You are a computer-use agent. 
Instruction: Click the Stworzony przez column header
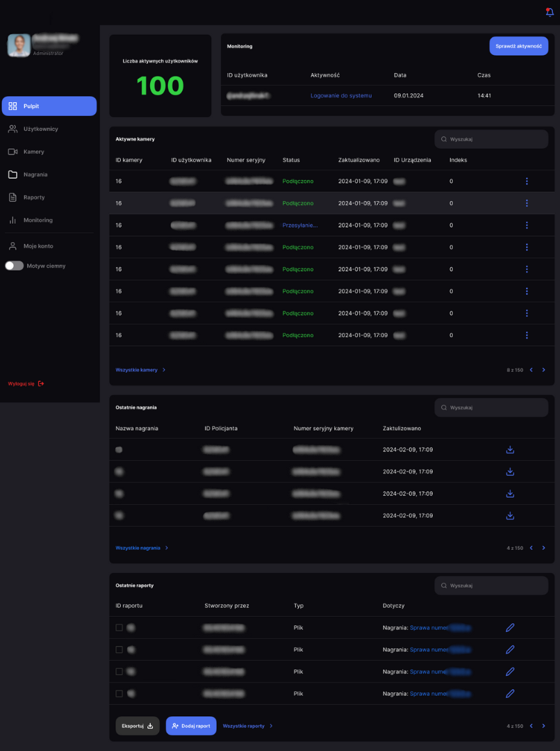[227, 606]
